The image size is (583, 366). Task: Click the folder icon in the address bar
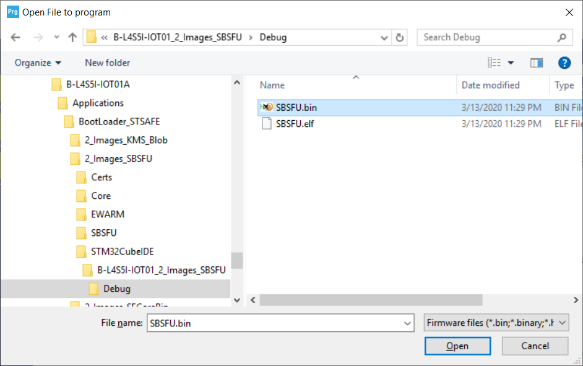tap(91, 37)
